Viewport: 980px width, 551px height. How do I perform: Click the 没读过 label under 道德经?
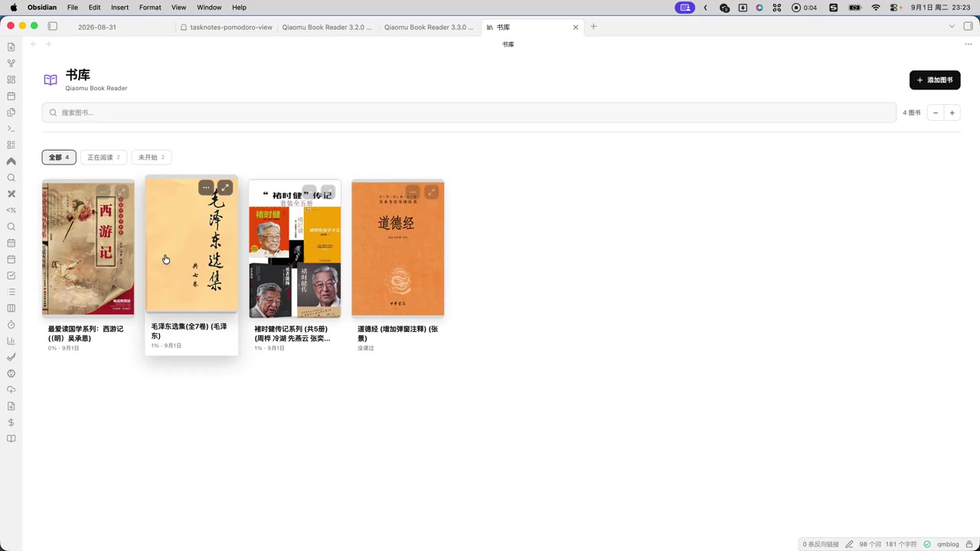click(x=365, y=348)
